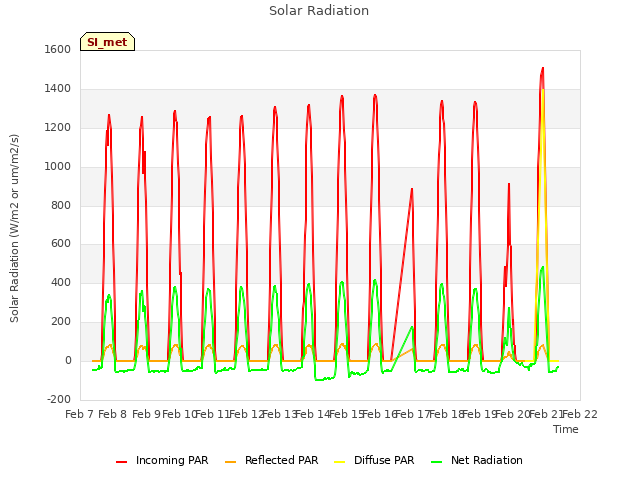This screenshot has height=480, width=640.
Task: Click the 200 y-axis tick label
Action: [x=61, y=322]
